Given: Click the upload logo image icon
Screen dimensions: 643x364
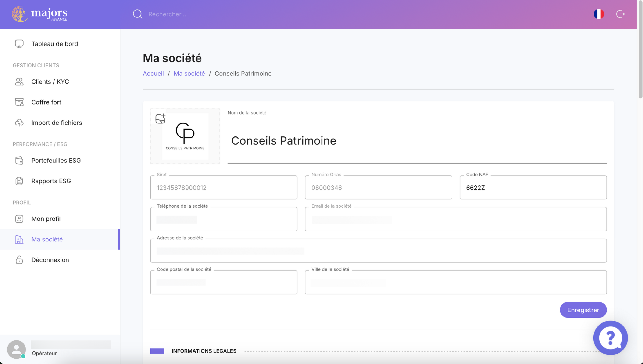Looking at the screenshot, I should pyautogui.click(x=160, y=119).
